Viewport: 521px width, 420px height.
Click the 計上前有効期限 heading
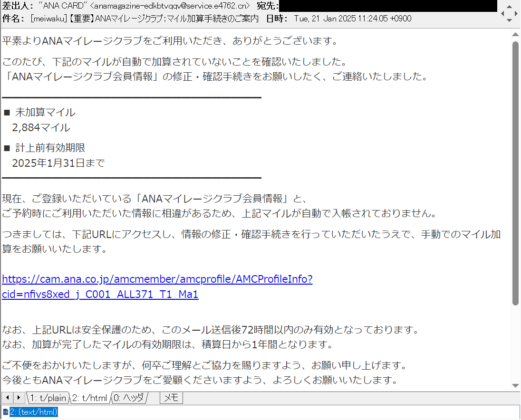tap(50, 148)
